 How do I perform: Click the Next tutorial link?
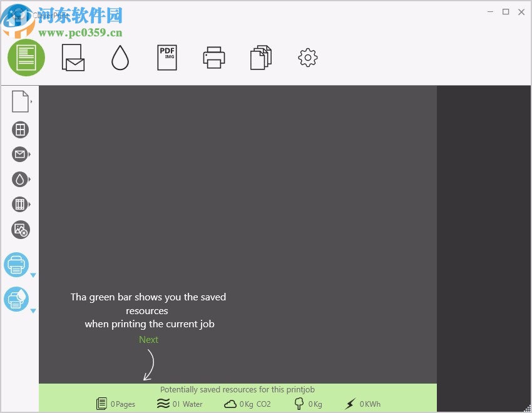pyautogui.click(x=148, y=339)
